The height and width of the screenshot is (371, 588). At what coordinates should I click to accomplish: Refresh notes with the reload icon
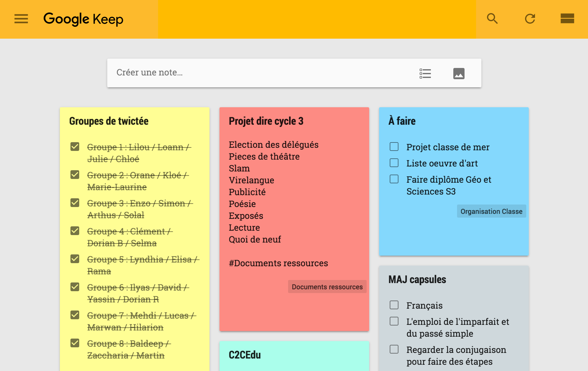click(530, 19)
